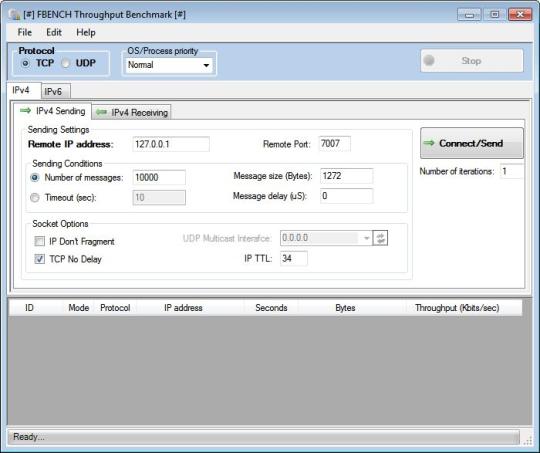Click the Remote IP address field
The width and height of the screenshot is (540, 453).
[171, 144]
